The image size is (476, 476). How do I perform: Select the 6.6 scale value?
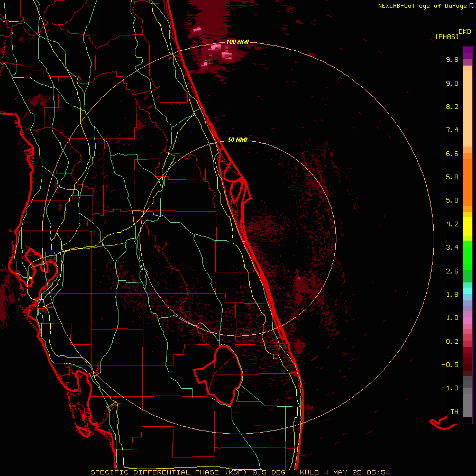(452, 153)
